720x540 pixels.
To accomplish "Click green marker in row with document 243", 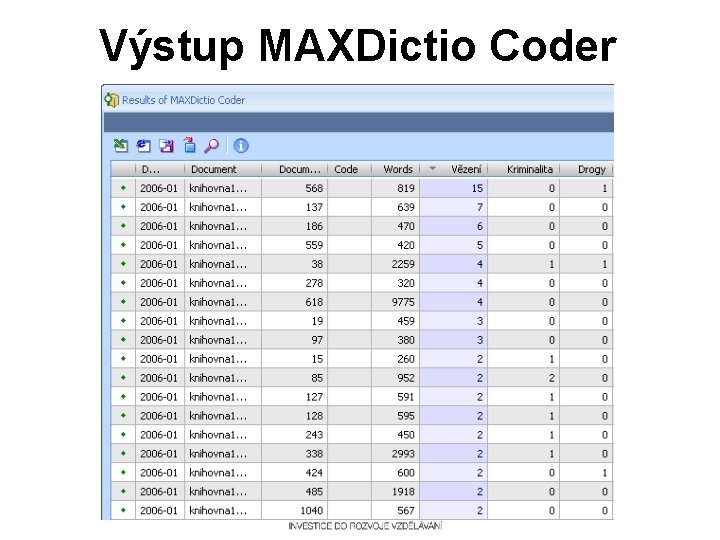I will pos(123,434).
